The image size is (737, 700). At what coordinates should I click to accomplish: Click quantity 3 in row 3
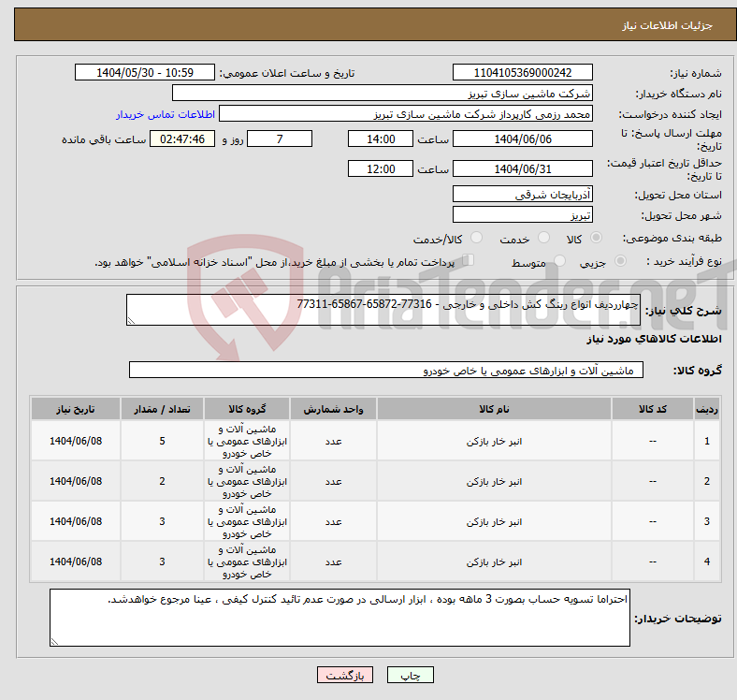click(x=162, y=521)
